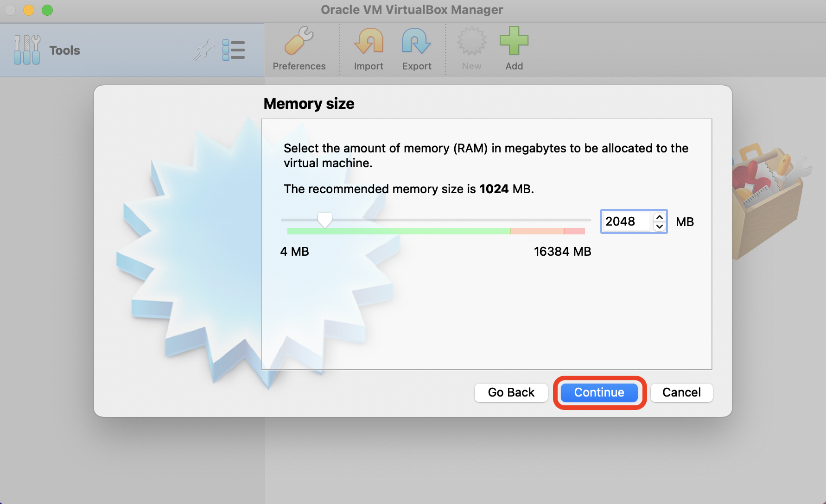Cancel the Memory size wizard
This screenshot has height=504, width=826.
pyautogui.click(x=681, y=392)
